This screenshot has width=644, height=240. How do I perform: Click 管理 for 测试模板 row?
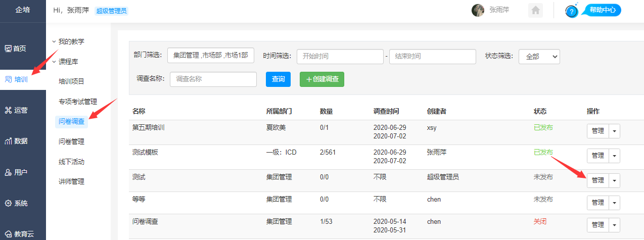click(597, 156)
